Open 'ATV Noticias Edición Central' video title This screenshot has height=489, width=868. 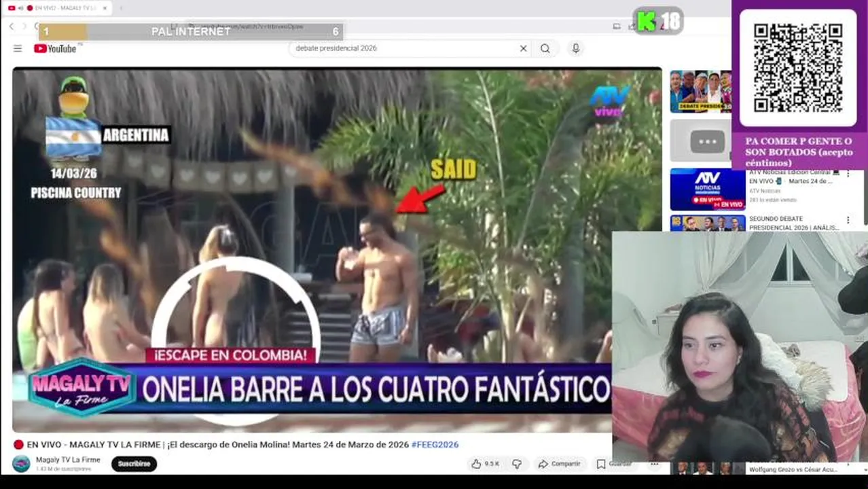coord(795,177)
